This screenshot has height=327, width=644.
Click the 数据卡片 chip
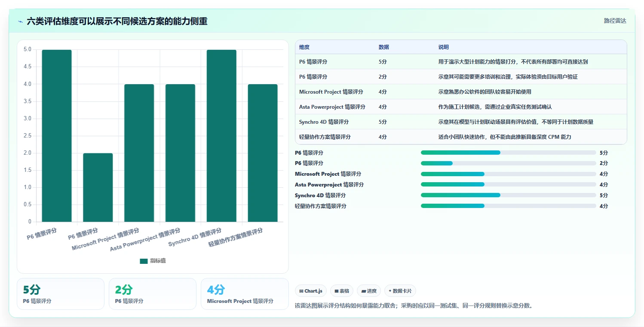400,291
